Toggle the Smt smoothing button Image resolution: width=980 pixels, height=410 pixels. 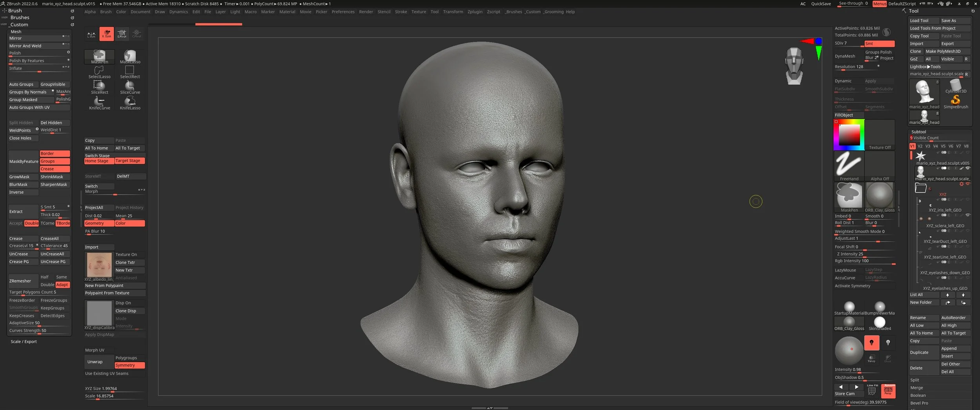point(879,43)
